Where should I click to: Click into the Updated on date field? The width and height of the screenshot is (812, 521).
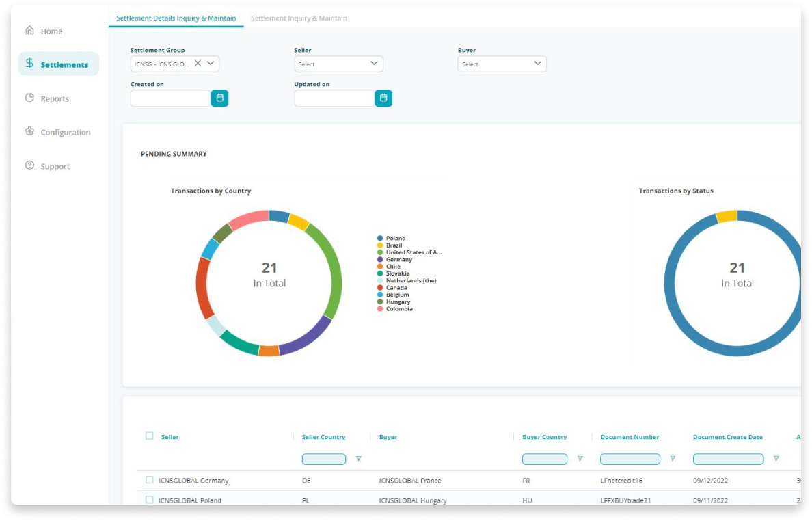pos(334,98)
